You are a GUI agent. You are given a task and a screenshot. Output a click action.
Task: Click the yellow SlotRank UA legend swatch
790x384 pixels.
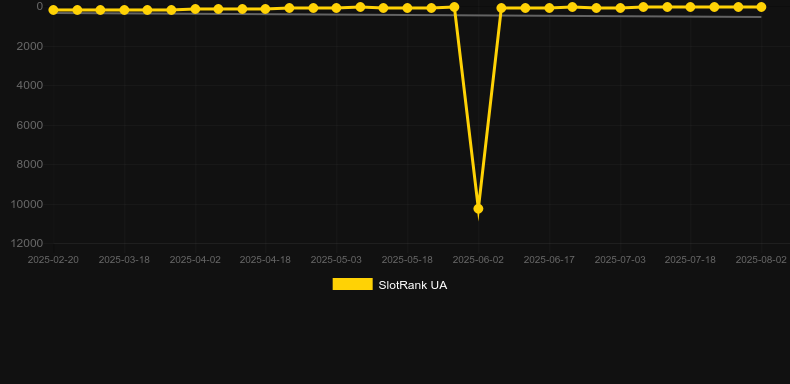pos(353,284)
